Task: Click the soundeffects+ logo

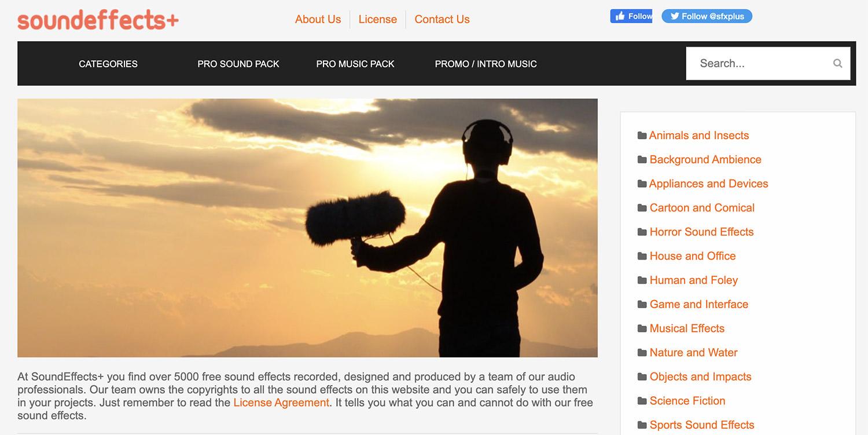Action: (98, 20)
